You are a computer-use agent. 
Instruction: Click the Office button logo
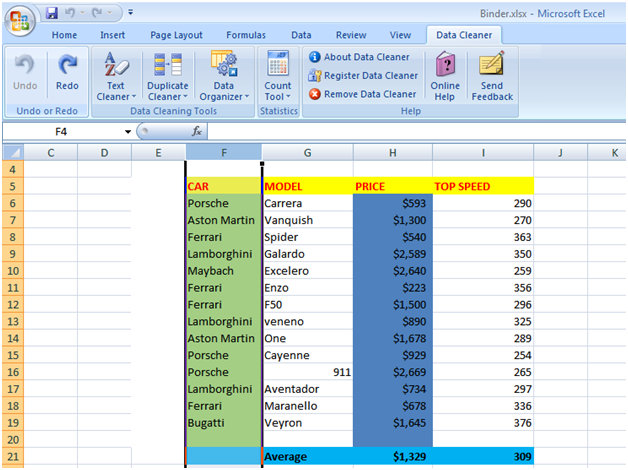[x=20, y=20]
